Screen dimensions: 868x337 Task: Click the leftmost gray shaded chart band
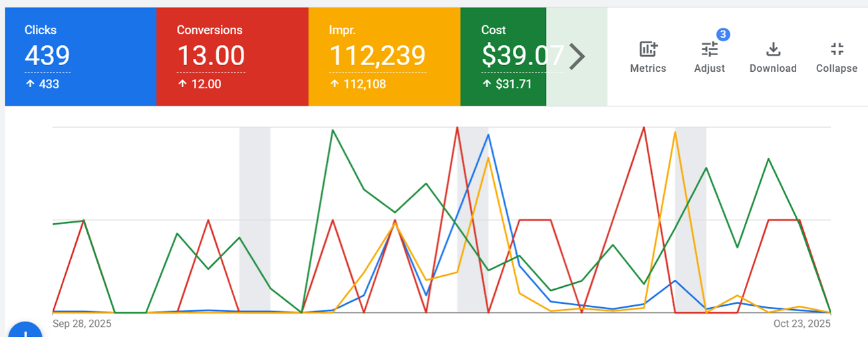pos(255,219)
